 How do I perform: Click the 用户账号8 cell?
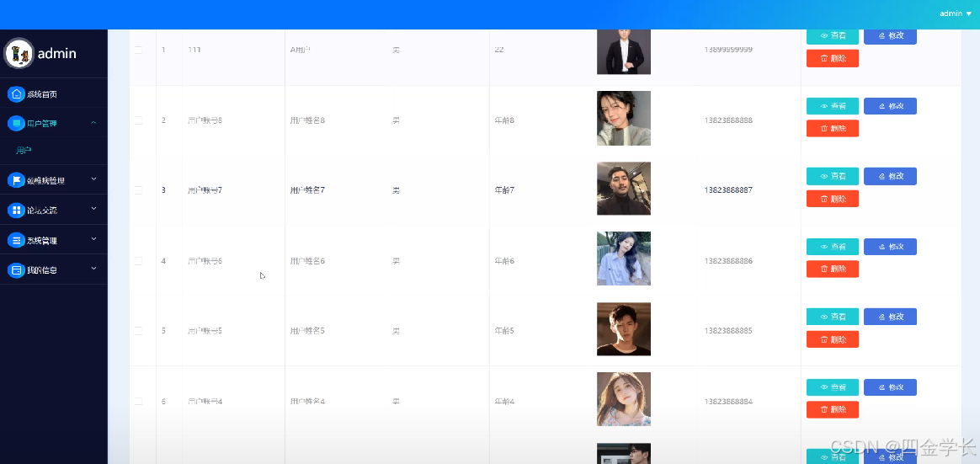[205, 120]
